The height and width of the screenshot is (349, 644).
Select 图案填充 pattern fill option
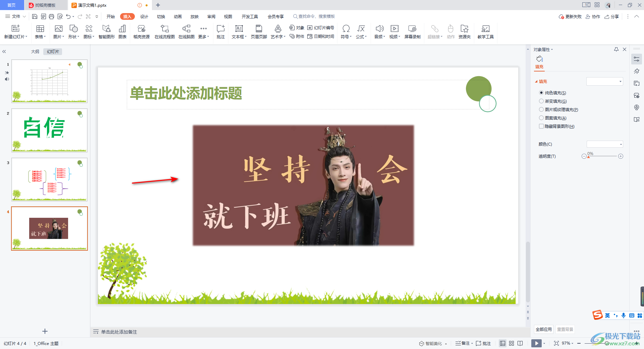coord(541,118)
